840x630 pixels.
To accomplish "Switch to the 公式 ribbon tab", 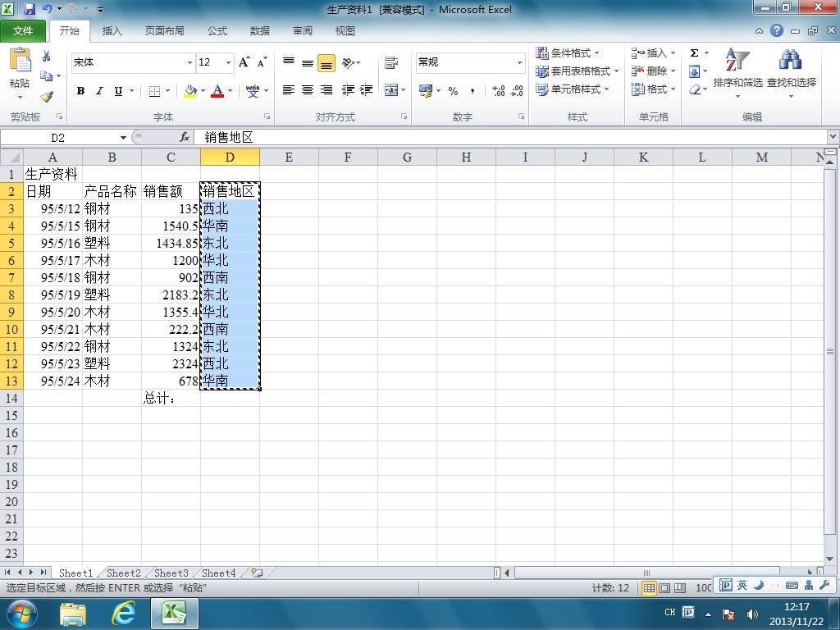I will 217,31.
